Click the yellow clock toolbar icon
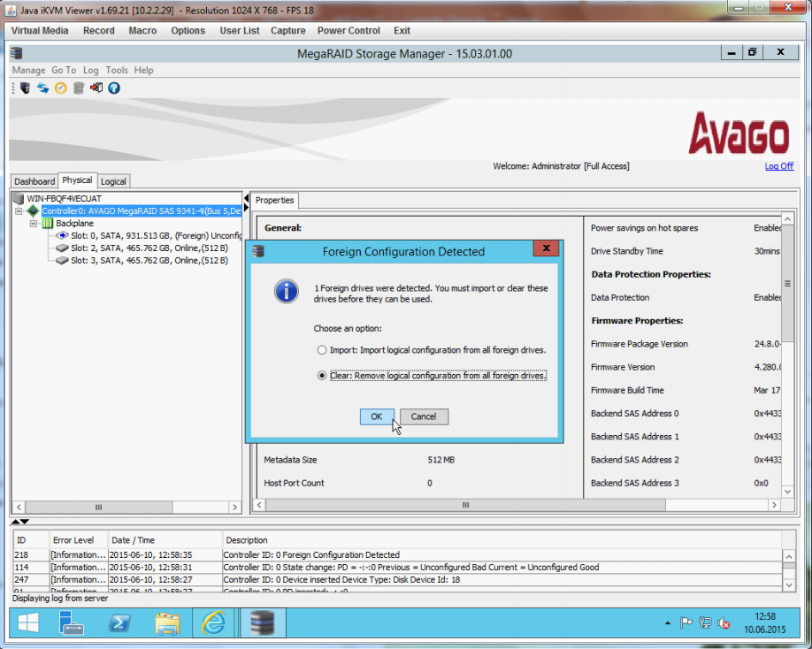The width and height of the screenshot is (812, 649). pyautogui.click(x=60, y=88)
